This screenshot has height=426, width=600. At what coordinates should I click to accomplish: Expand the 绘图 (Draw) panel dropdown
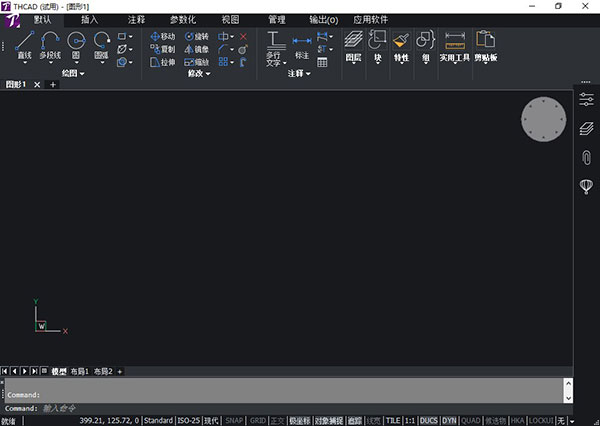[x=73, y=73]
